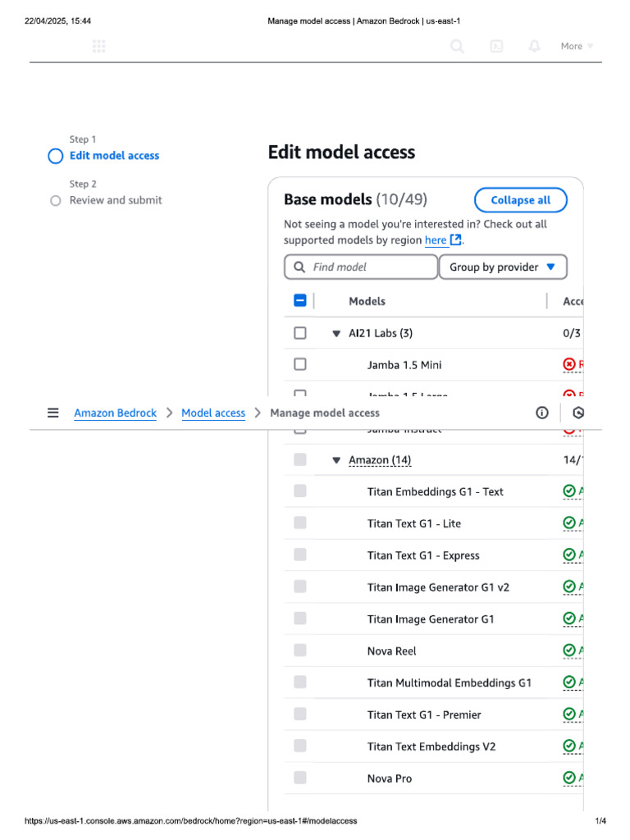Open the Group by provider dropdown
Screen dimensions: 630x840
(503, 267)
